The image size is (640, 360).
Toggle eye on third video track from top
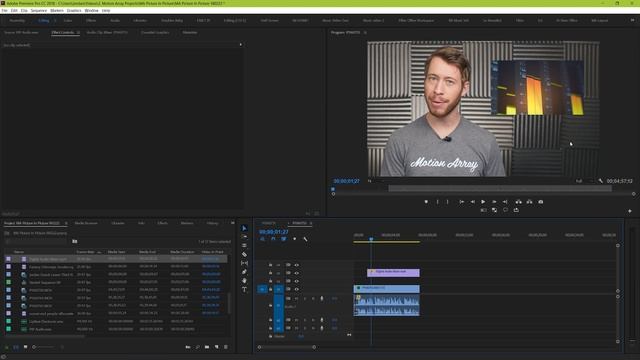point(297,281)
